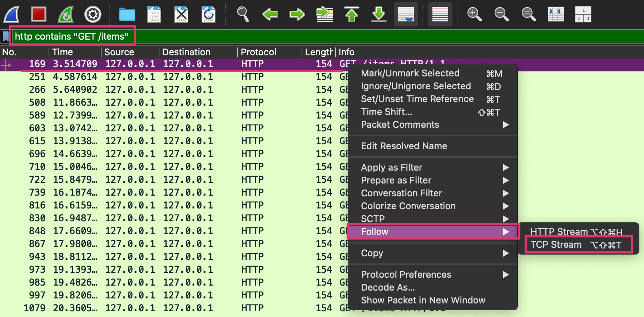The width and height of the screenshot is (644, 317).
Task: Open capture options gear icon
Action: [x=93, y=14]
